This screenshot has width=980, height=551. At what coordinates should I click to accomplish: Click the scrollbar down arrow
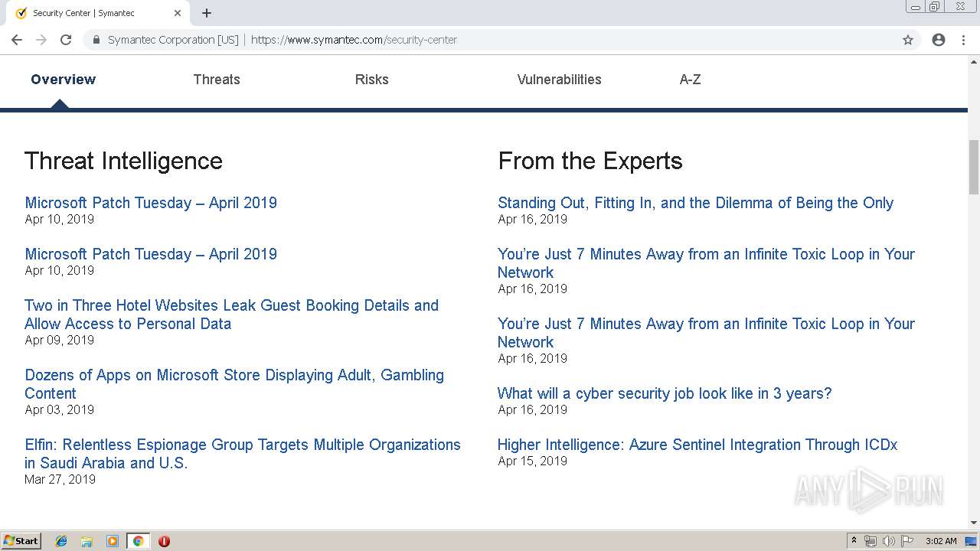point(974,523)
